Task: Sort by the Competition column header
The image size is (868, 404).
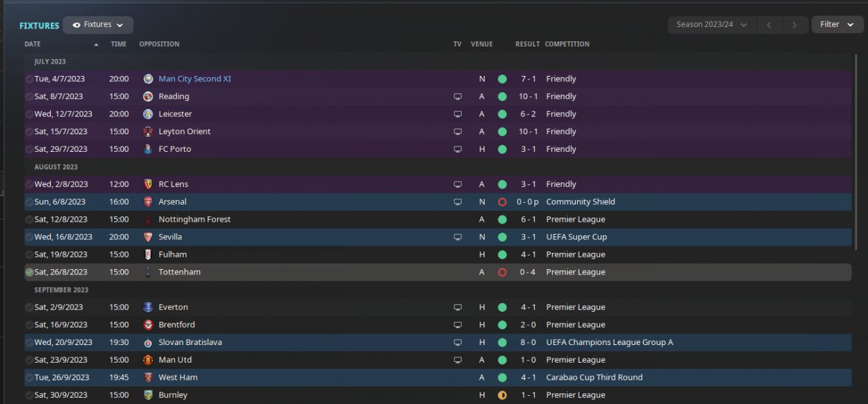Action: (x=567, y=44)
